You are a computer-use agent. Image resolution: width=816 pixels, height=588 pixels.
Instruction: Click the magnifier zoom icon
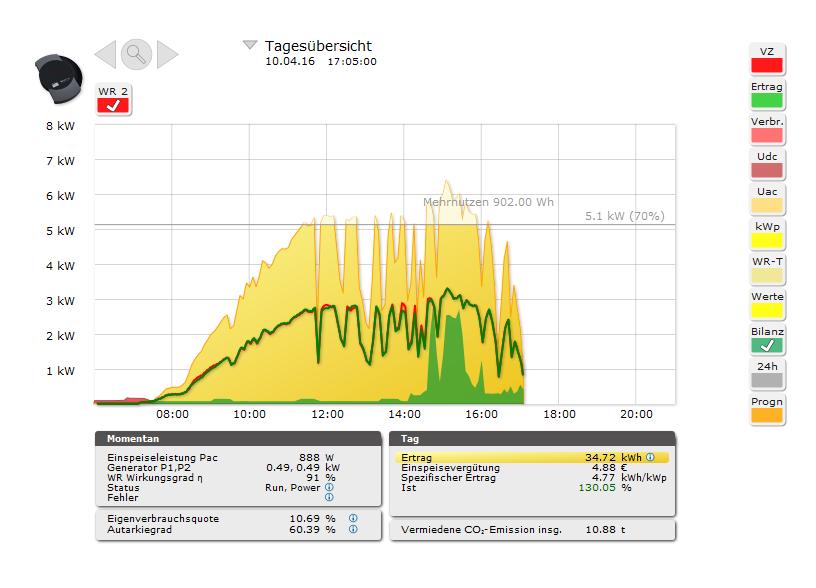(136, 54)
